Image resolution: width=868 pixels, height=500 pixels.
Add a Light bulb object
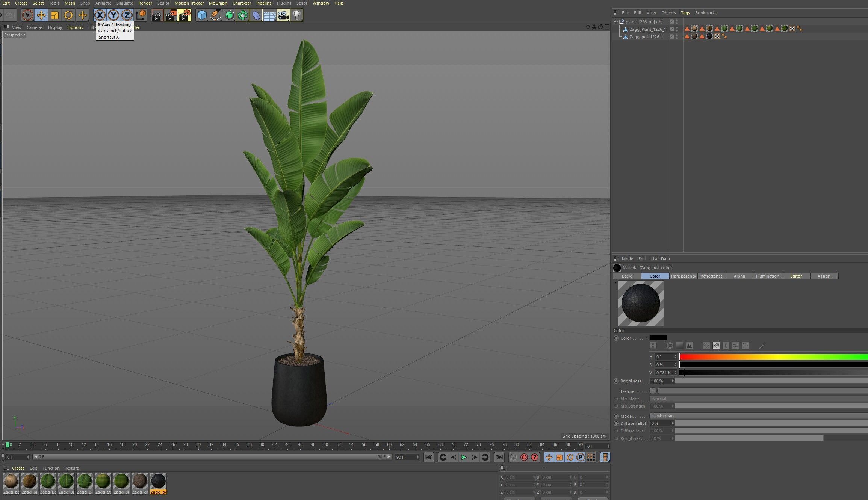[x=296, y=15]
